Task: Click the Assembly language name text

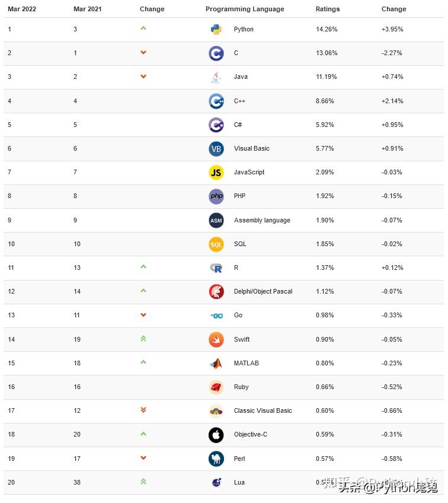Action: pyautogui.click(x=262, y=220)
